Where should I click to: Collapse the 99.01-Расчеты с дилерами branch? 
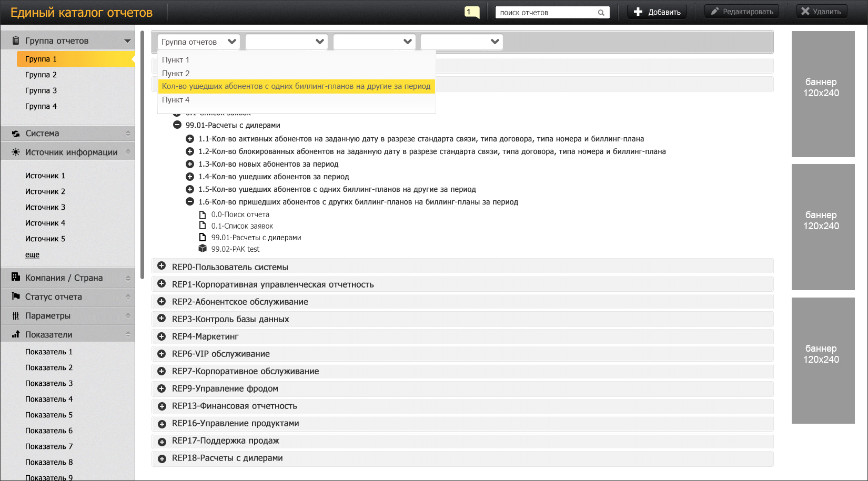pos(177,125)
